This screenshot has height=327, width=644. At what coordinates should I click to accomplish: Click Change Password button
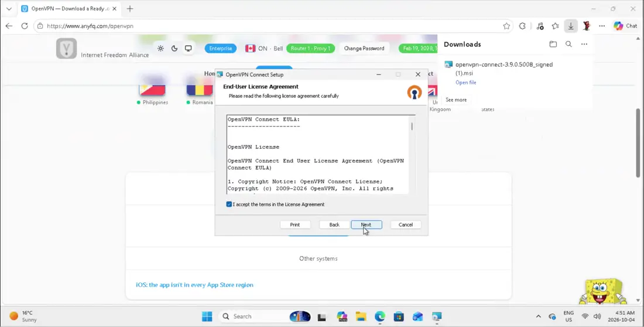point(364,49)
